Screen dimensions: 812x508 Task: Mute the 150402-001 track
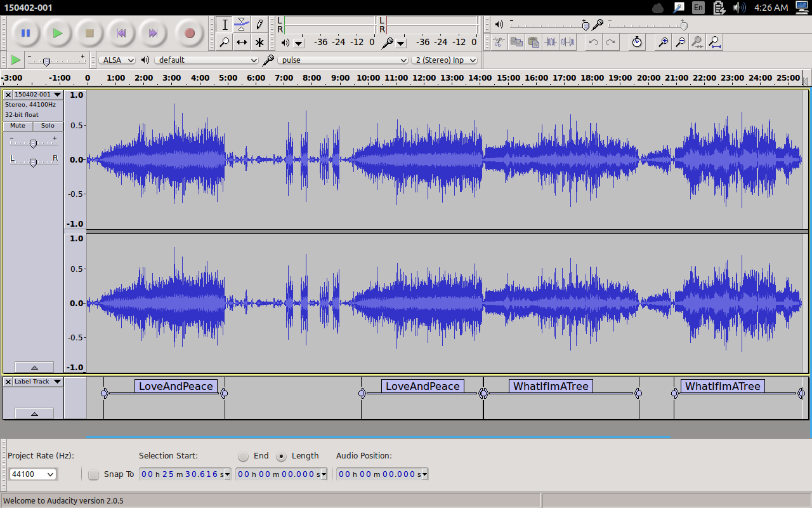18,126
